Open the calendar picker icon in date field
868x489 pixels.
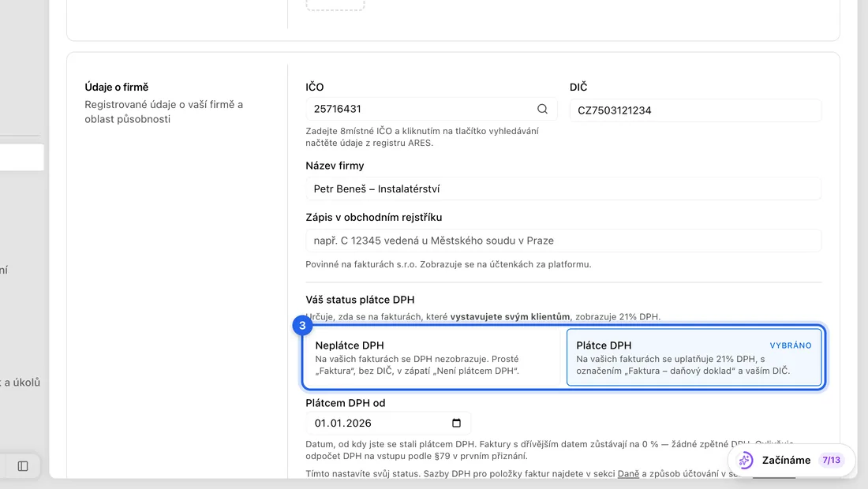point(456,424)
